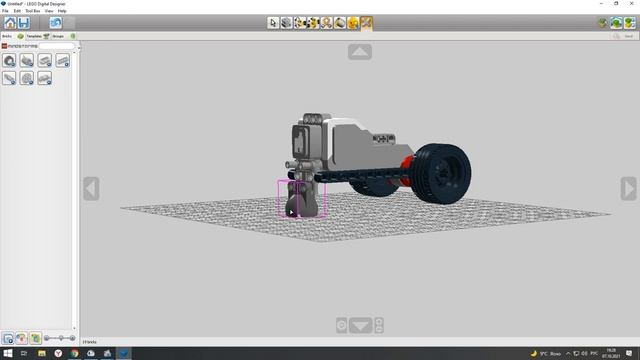Open Yandex Browser from the taskbar
This screenshot has width=640, height=360.
pos(58,353)
